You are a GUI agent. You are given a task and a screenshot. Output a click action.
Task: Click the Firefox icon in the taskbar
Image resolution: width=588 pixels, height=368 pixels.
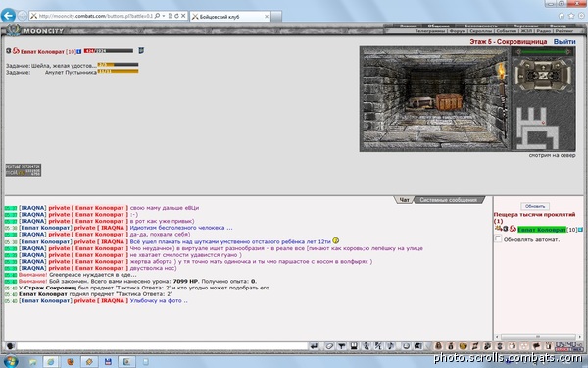71,361
